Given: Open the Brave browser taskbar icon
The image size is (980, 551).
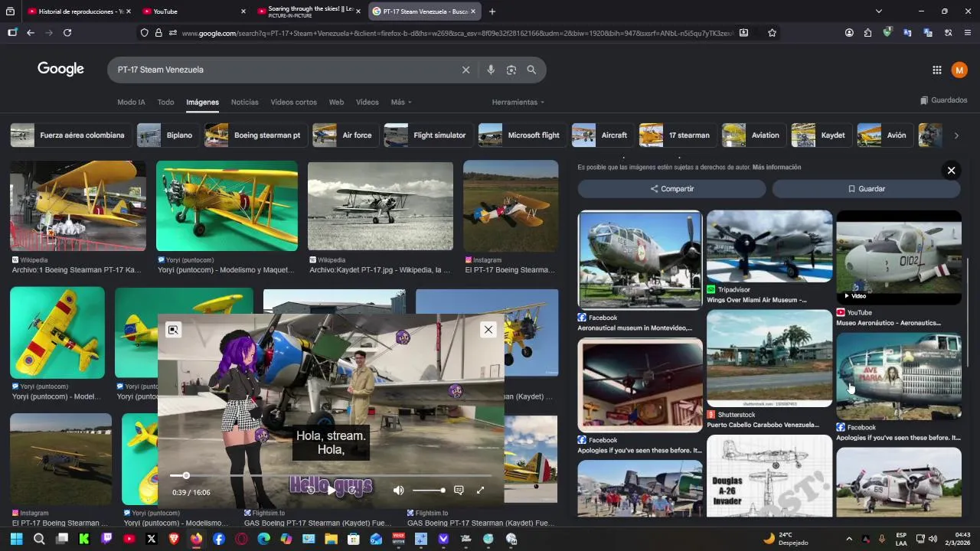Looking at the screenshot, I should (174, 539).
